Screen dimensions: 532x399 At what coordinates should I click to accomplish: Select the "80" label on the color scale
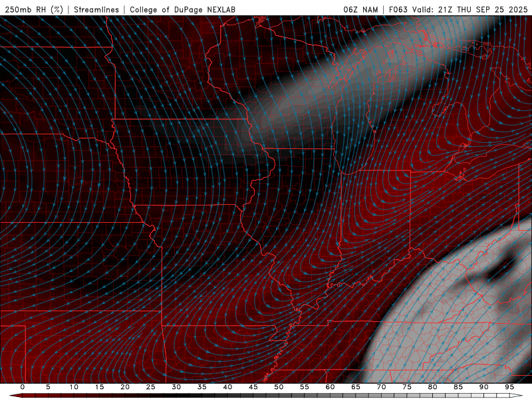pos(432,387)
